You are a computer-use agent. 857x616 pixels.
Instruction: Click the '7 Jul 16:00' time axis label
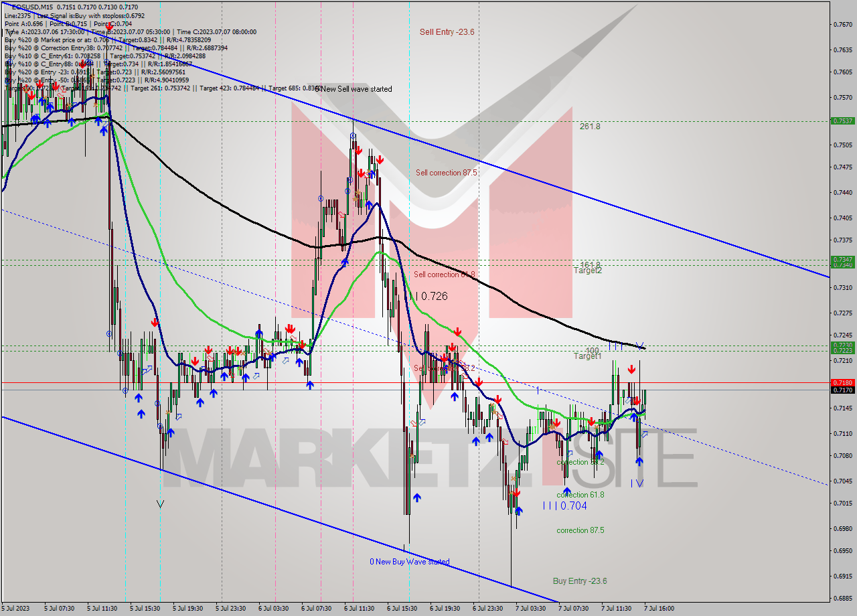659,609
